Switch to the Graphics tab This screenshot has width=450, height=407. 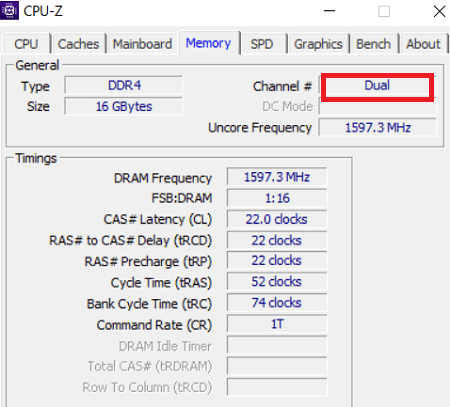[x=318, y=44]
